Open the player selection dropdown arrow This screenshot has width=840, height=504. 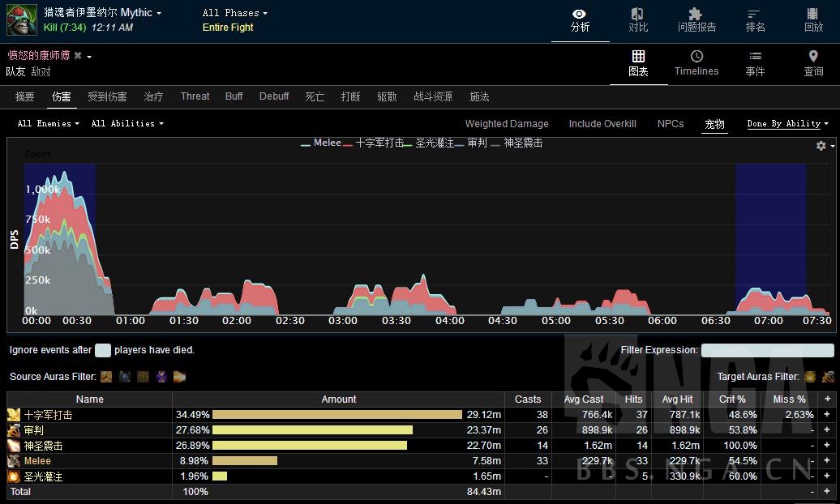(89, 56)
